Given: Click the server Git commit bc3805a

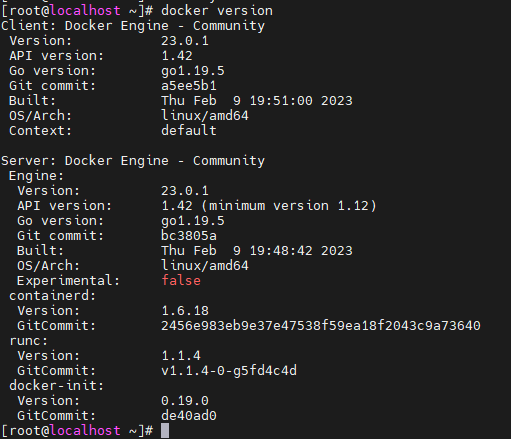Looking at the screenshot, I should [x=189, y=236].
